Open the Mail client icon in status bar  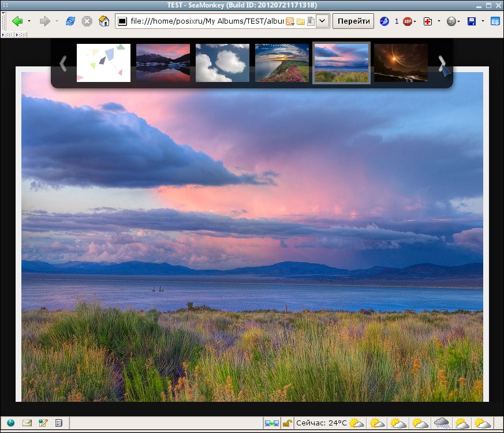[27, 423]
